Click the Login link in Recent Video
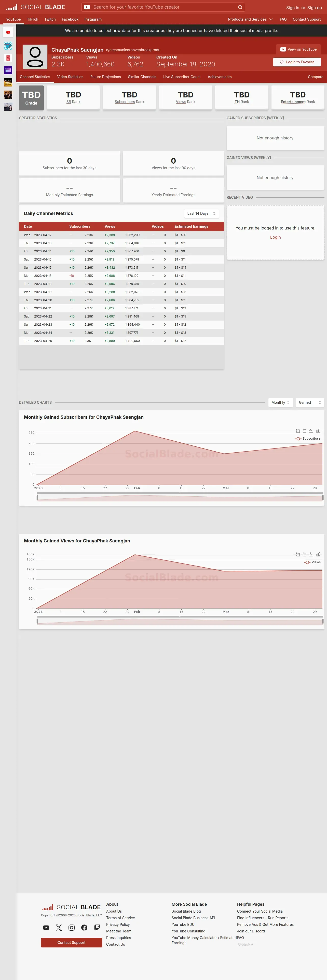This screenshot has width=327, height=980. [275, 237]
